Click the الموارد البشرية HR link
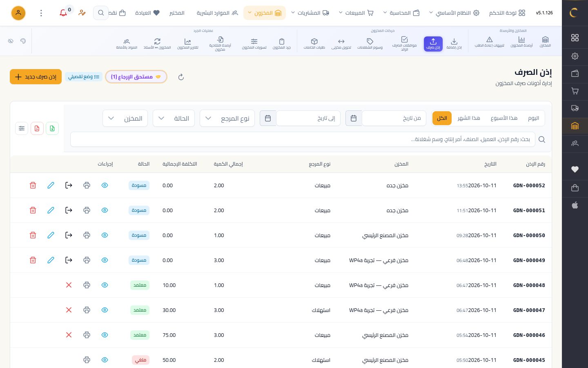Image resolution: width=588 pixels, height=368 pixels. [217, 13]
